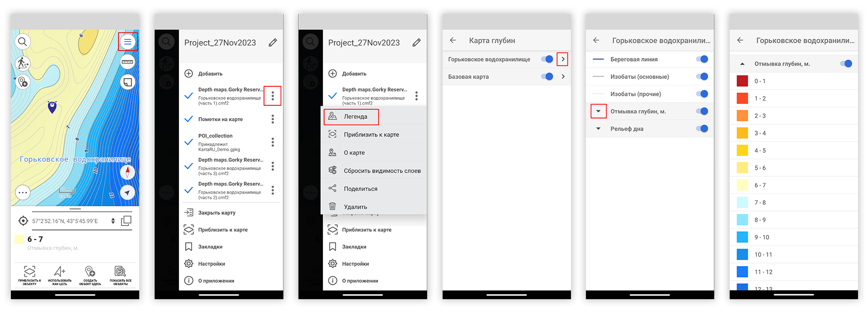Collapse Отмывка глубин list with up arrow

[x=742, y=64]
